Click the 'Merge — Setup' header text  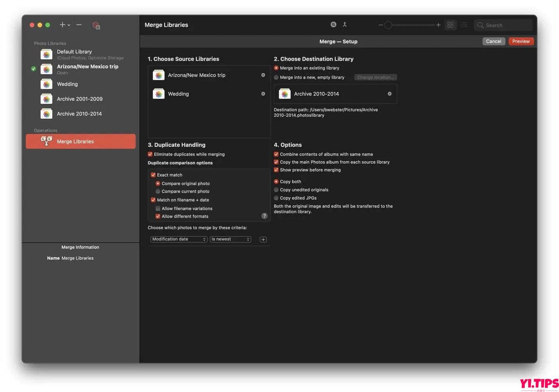[x=338, y=41]
